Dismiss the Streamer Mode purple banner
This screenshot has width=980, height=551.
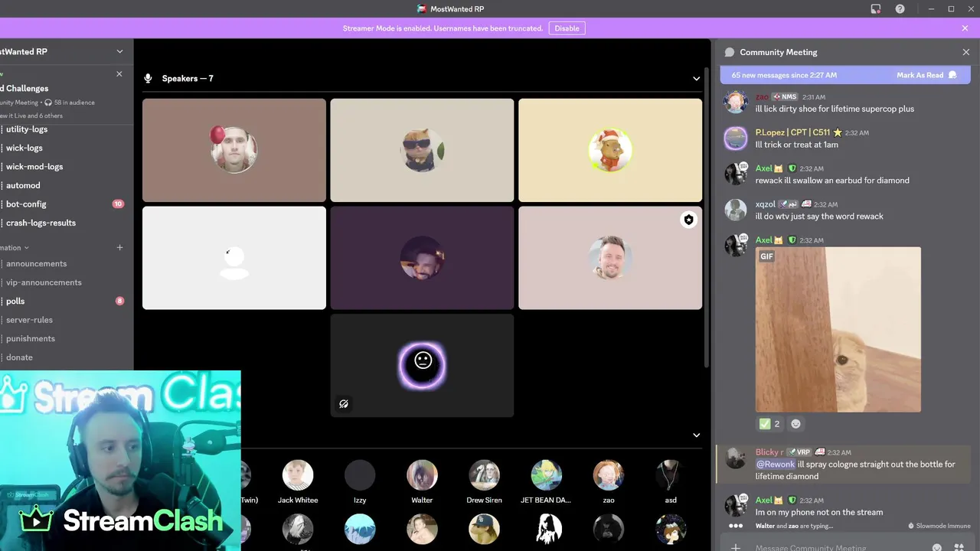coord(965,28)
